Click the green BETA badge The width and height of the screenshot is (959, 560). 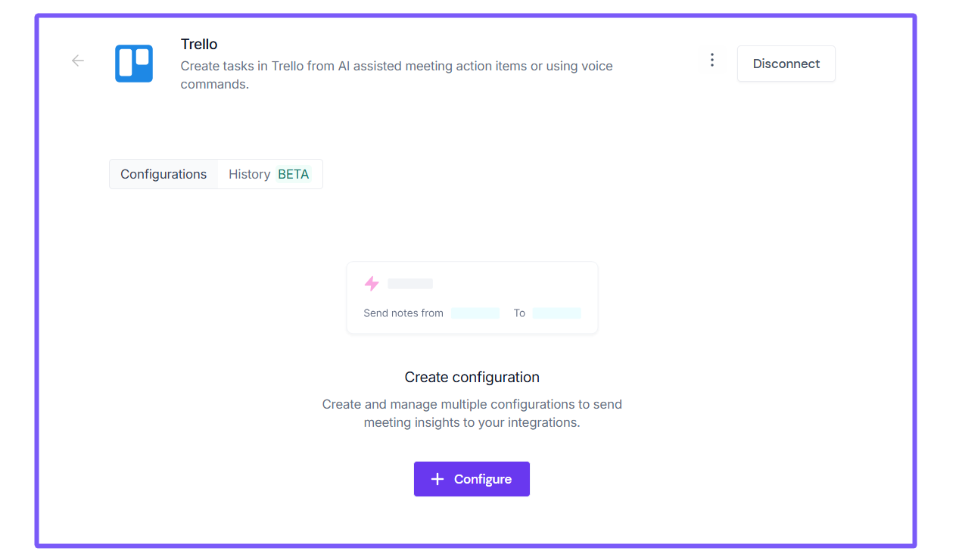coord(294,174)
